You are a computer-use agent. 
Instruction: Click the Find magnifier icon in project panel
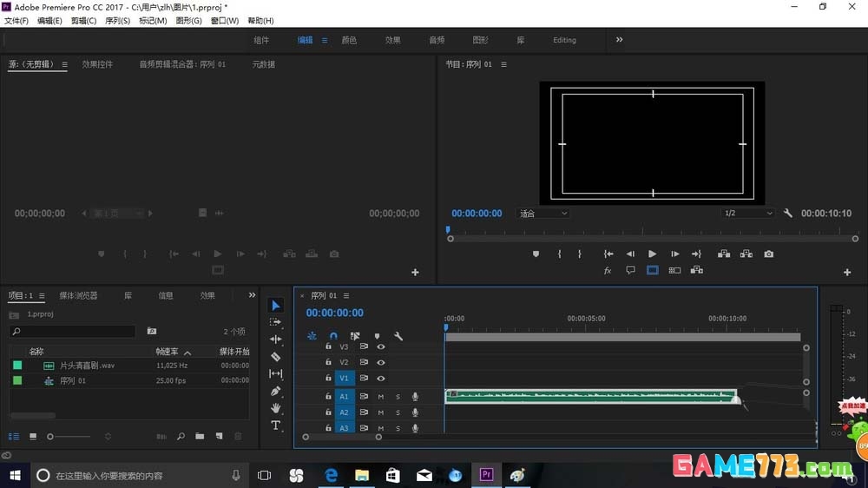[x=181, y=437]
